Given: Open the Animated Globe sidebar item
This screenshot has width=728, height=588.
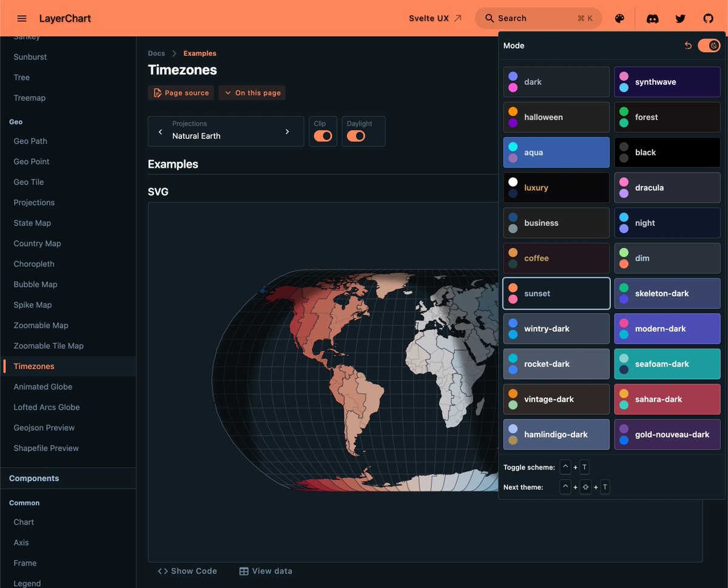Looking at the screenshot, I should pyautogui.click(x=43, y=387).
